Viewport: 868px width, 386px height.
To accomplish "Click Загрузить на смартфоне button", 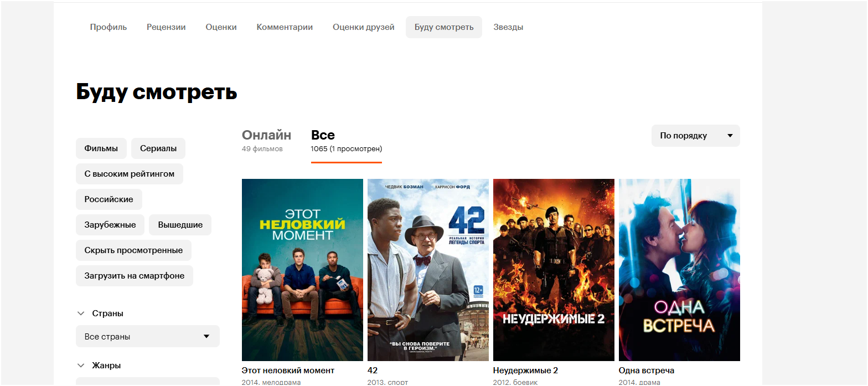I will (135, 276).
